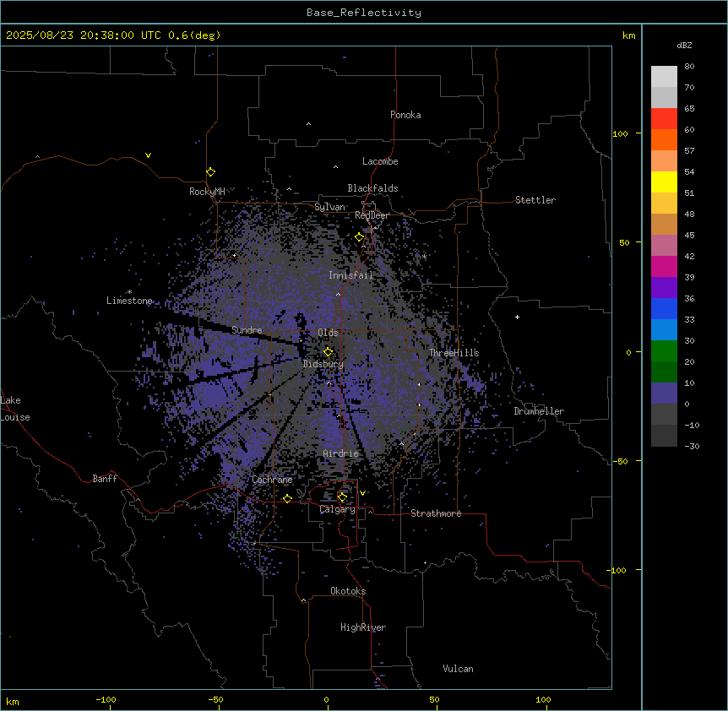Screen dimensions: 728x711
Task: Click the -100 km tick on bottom axis
Action: click(x=106, y=699)
